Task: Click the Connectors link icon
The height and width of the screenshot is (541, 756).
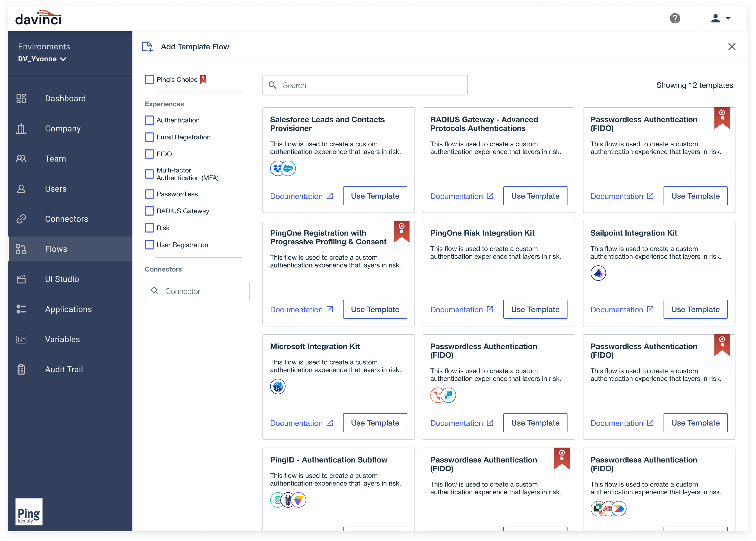Action: 21,219
